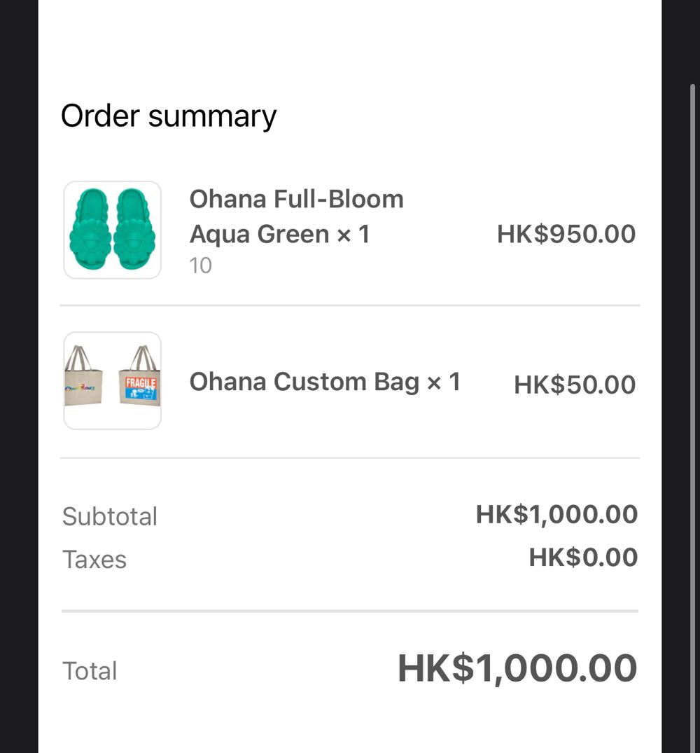Click the Subtotal label
Viewport: 700px width, 753px height.
pyautogui.click(x=110, y=516)
